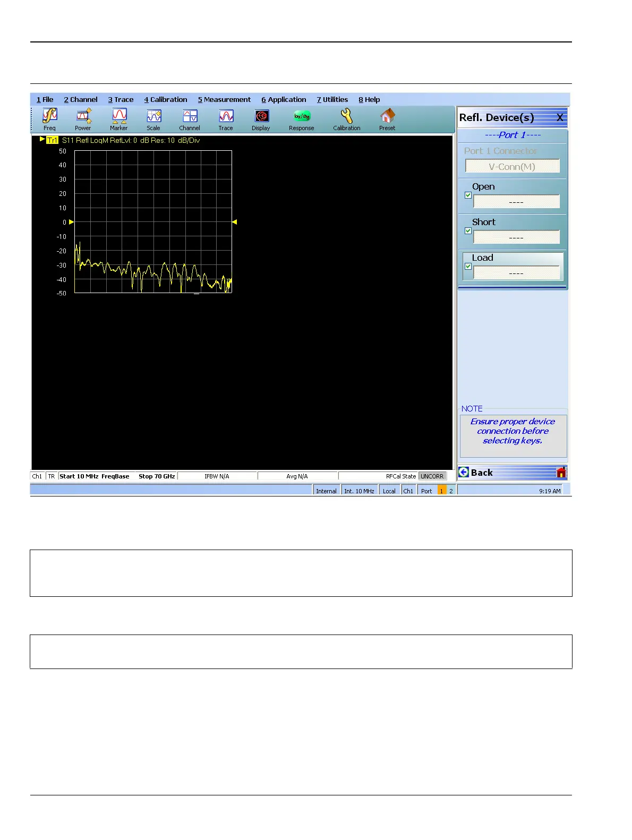Click the red home icon beside Back

coord(561,472)
